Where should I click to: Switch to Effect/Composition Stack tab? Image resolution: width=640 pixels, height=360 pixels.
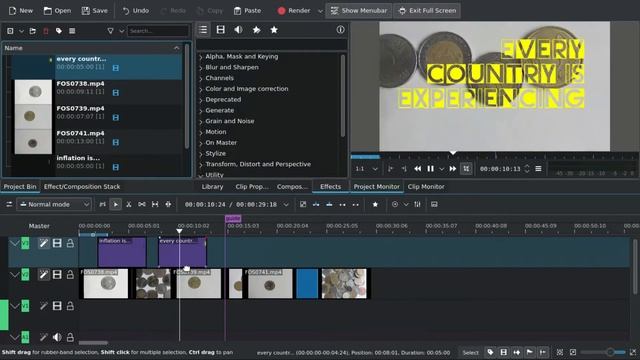[x=82, y=187]
